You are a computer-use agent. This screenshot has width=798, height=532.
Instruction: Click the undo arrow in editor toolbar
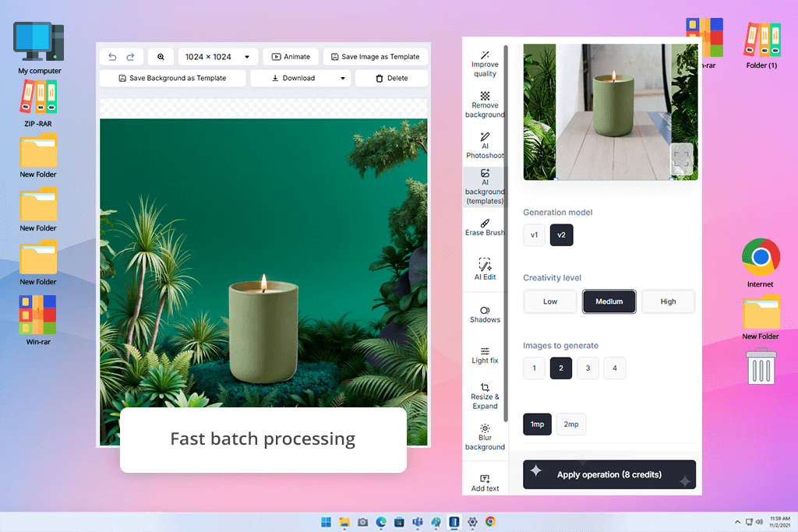coord(112,57)
